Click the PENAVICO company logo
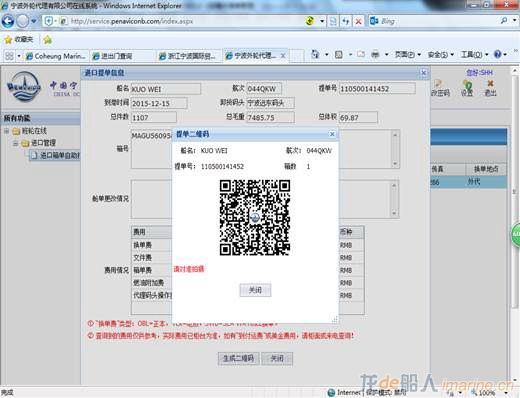This screenshot has width=520, height=398. (x=23, y=86)
